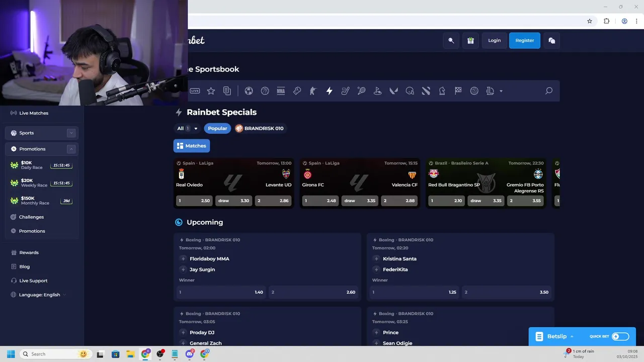The height and width of the screenshot is (362, 644).
Task: Bet FederiKita winner at 3.50
Action: tap(507, 292)
